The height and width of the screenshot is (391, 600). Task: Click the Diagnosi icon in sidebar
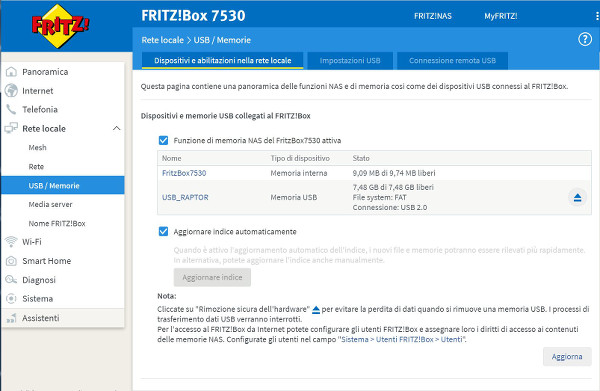[11, 280]
